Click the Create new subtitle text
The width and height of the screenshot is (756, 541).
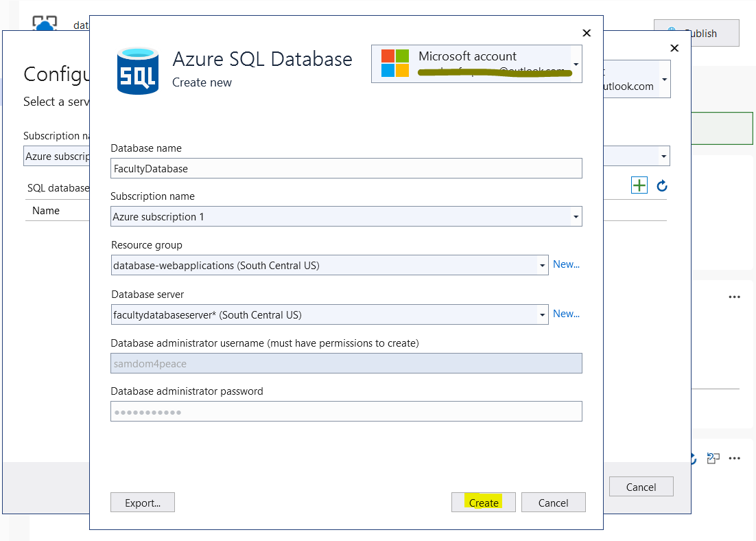[x=202, y=82]
